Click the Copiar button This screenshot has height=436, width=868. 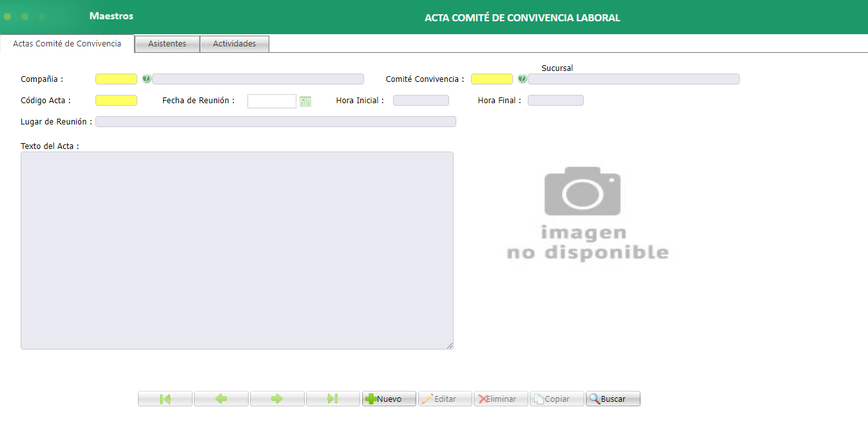click(556, 398)
